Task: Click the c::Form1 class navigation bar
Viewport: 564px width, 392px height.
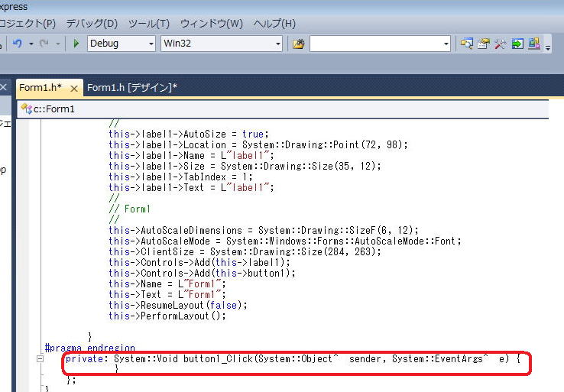Action: tap(283, 109)
